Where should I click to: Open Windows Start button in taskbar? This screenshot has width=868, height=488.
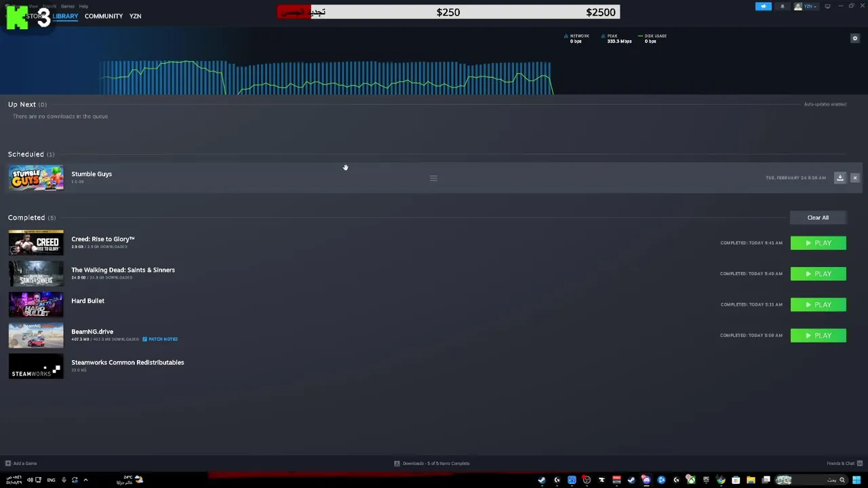[x=856, y=480]
